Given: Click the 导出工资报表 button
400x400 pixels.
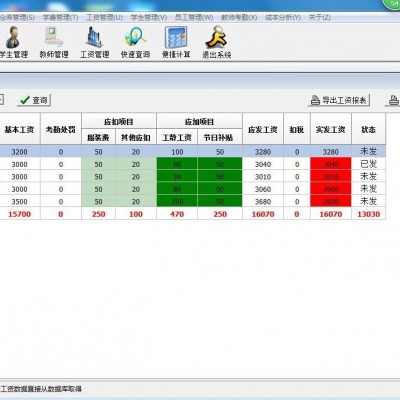Looking at the screenshot, I should point(339,100).
